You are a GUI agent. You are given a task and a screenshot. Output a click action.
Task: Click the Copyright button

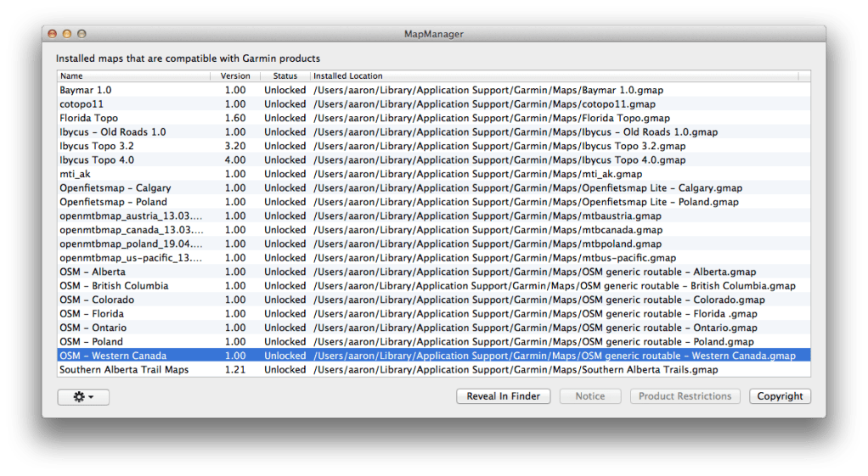pyautogui.click(x=780, y=396)
